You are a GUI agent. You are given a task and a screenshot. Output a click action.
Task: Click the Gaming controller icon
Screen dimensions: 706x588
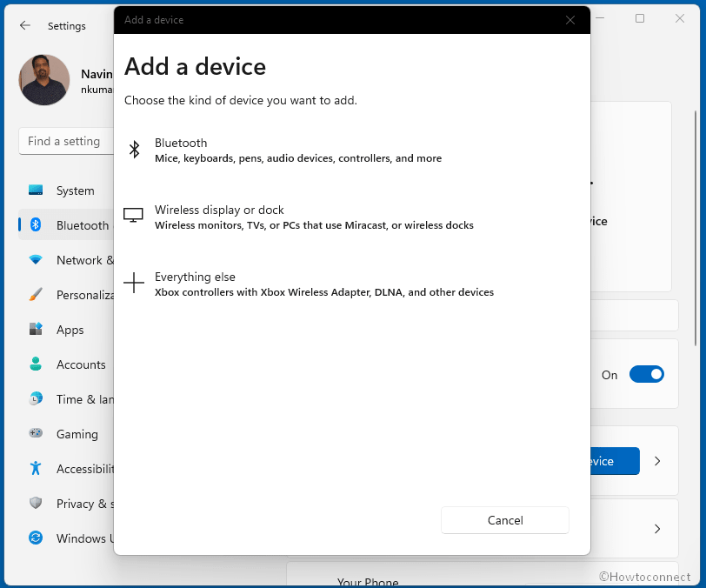click(x=36, y=433)
